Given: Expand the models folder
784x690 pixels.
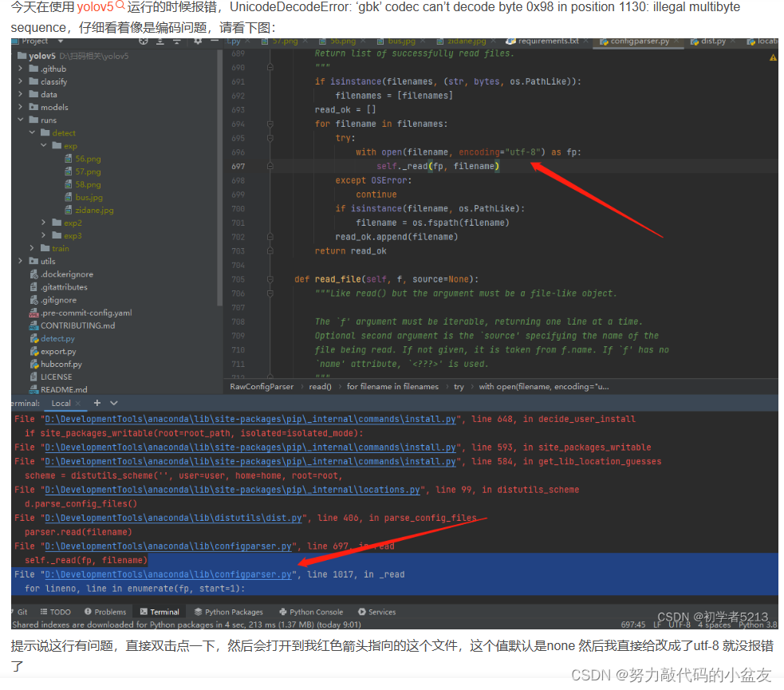Looking at the screenshot, I should 20,107.
